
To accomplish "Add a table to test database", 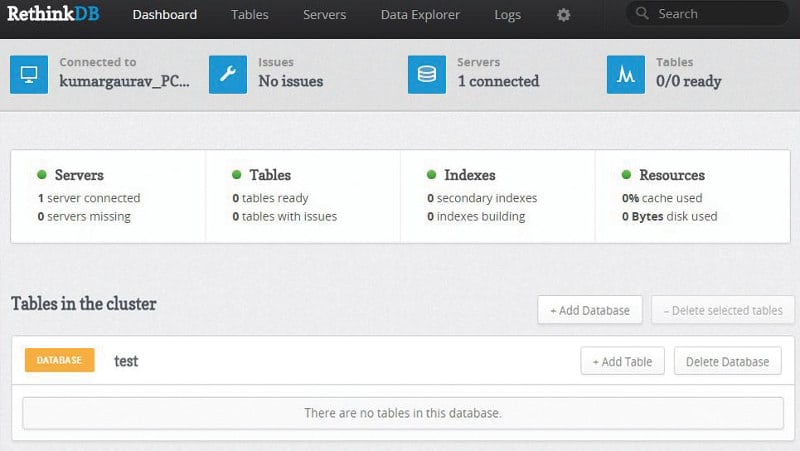I will (622, 361).
